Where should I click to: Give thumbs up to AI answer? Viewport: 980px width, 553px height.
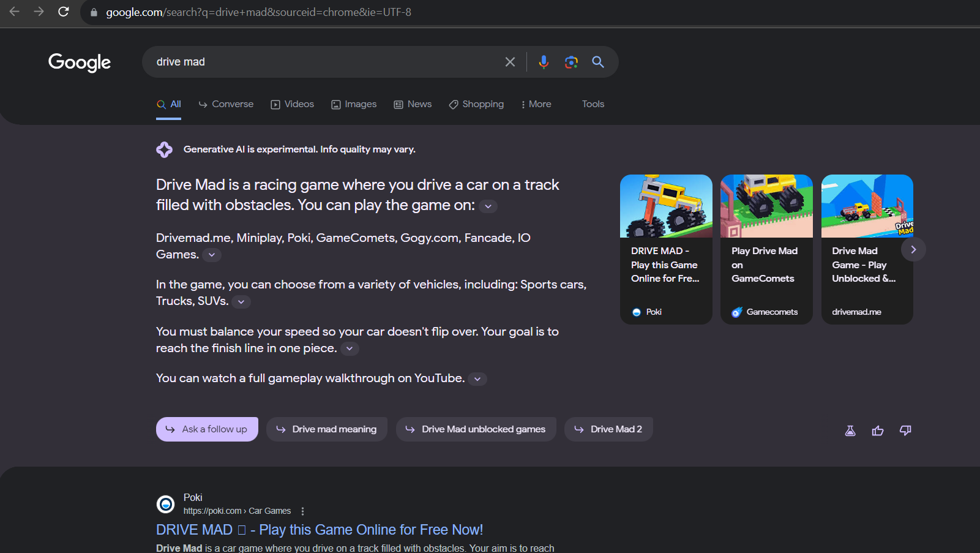coord(878,431)
